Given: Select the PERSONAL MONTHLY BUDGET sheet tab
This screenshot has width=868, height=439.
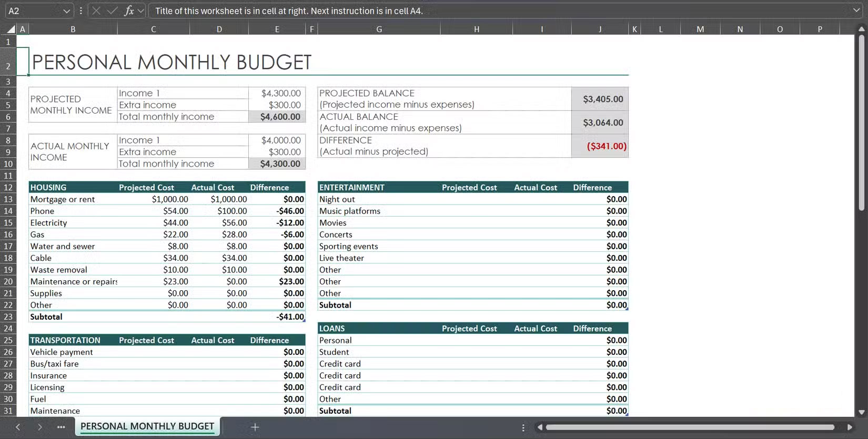Looking at the screenshot, I should point(147,426).
